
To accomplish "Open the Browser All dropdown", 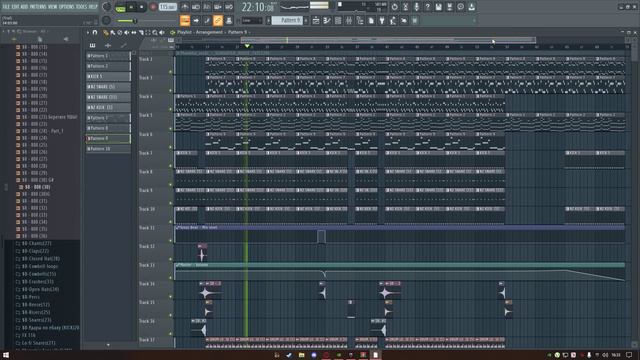I will (37, 31).
